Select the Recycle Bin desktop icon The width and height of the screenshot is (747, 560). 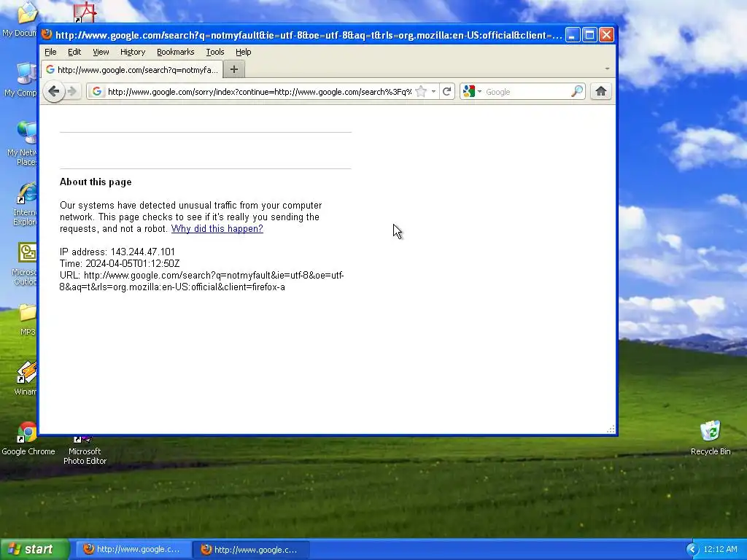tap(711, 438)
